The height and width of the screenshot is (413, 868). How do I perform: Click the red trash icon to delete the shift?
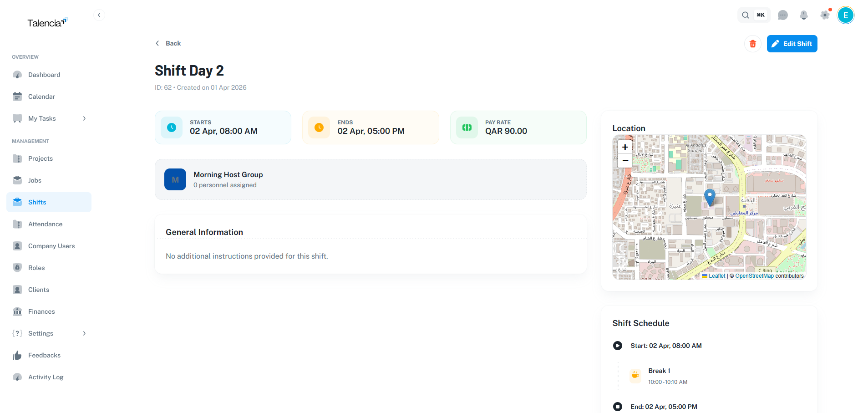(x=752, y=44)
